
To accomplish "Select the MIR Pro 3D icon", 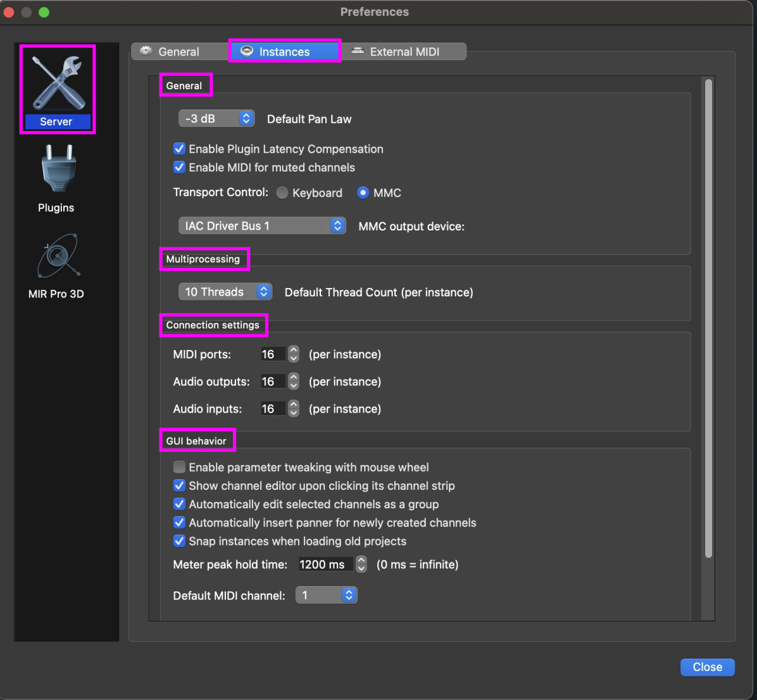I will (57, 256).
